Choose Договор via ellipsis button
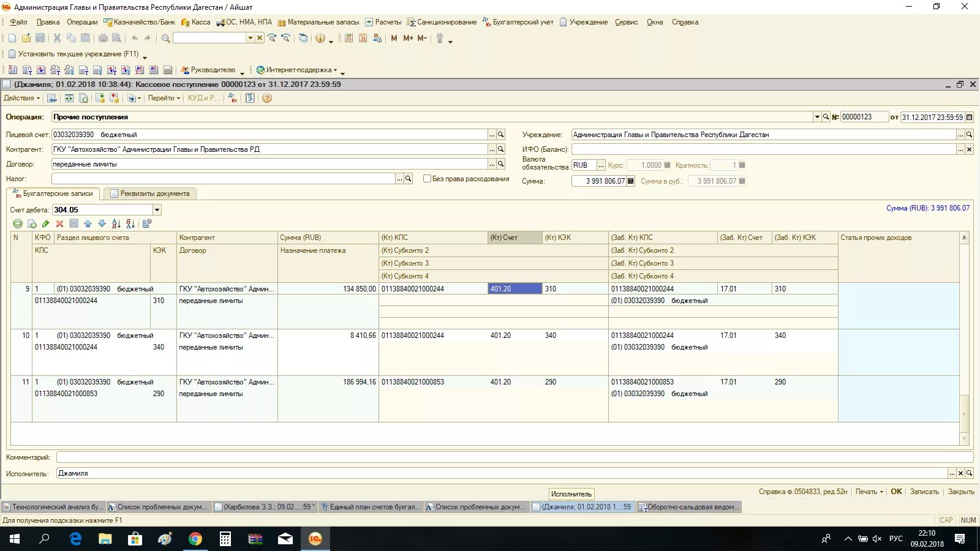Image resolution: width=980 pixels, height=551 pixels. [492, 164]
